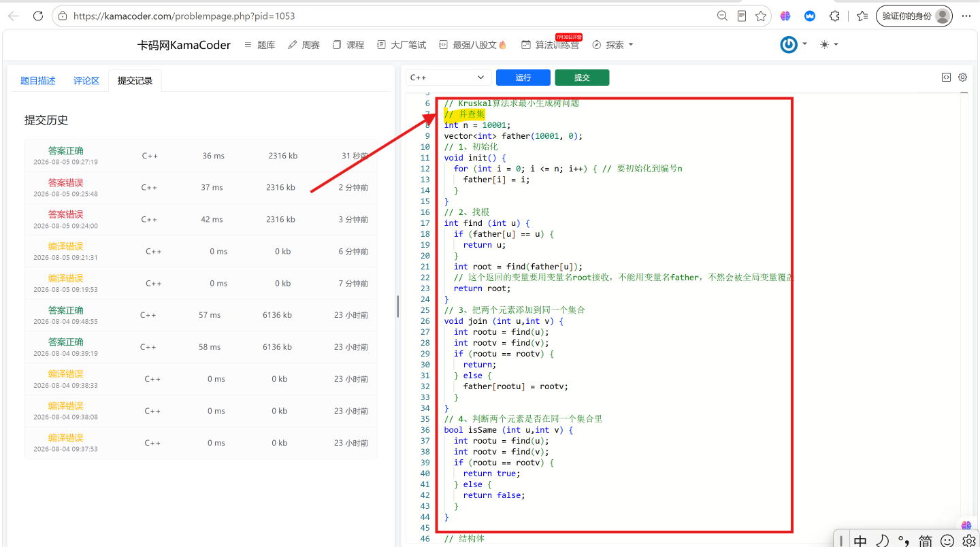This screenshot has height=547, width=980.
Task: Reload the current page
Action: pyautogui.click(x=38, y=16)
